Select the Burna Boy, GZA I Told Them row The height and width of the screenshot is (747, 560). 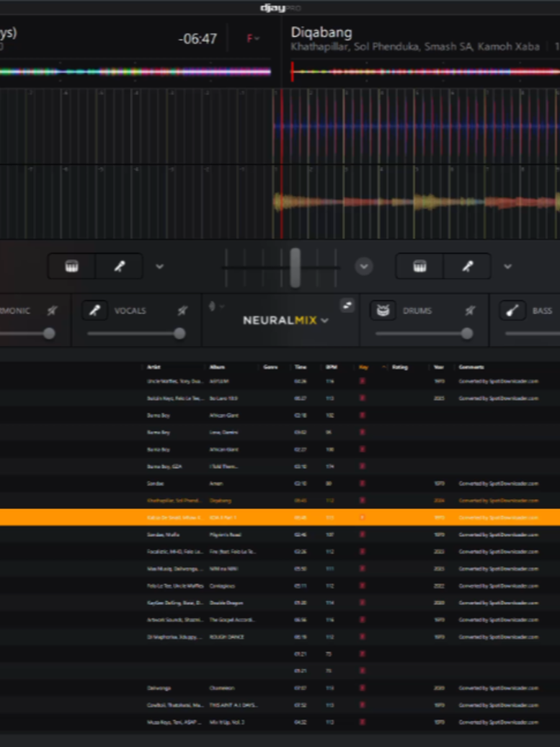point(280,467)
